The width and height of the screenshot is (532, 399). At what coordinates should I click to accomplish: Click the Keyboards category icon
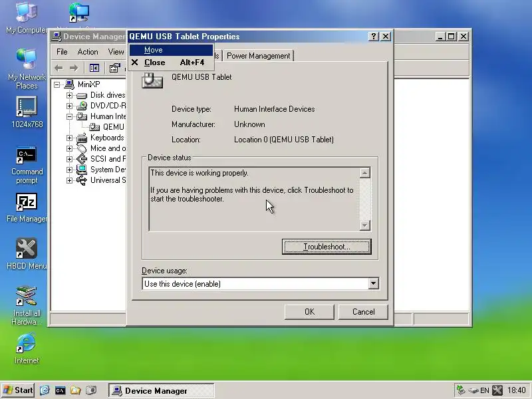click(82, 138)
